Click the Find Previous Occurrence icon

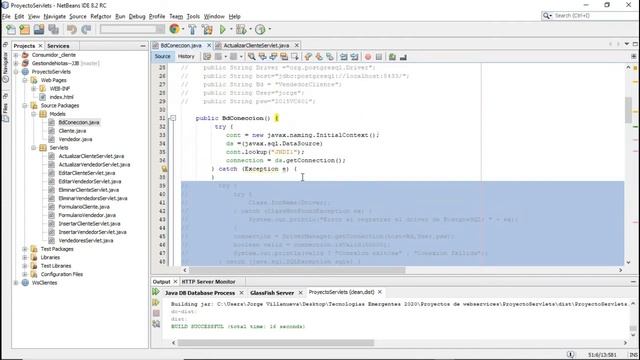262,57
